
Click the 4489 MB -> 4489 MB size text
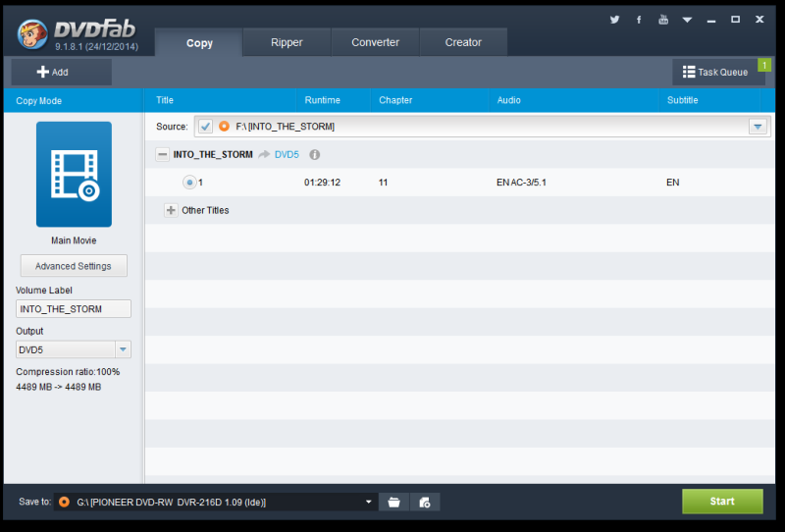59,387
